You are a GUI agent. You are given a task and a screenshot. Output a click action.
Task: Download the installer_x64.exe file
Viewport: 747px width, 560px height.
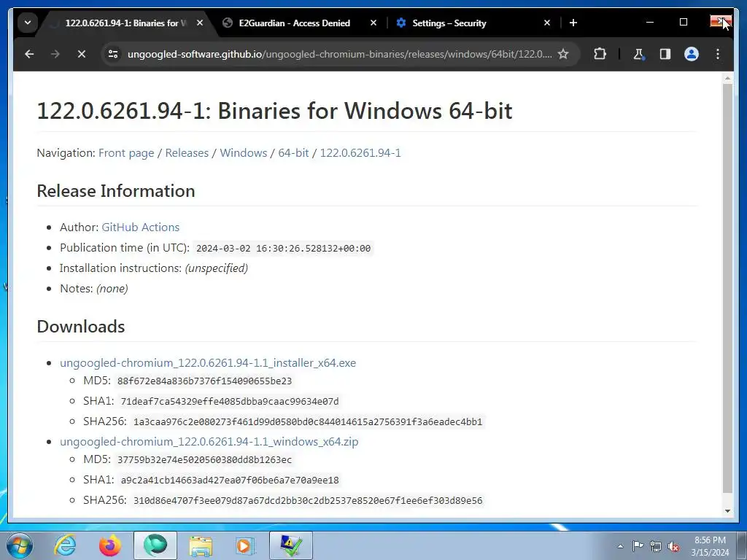point(208,363)
